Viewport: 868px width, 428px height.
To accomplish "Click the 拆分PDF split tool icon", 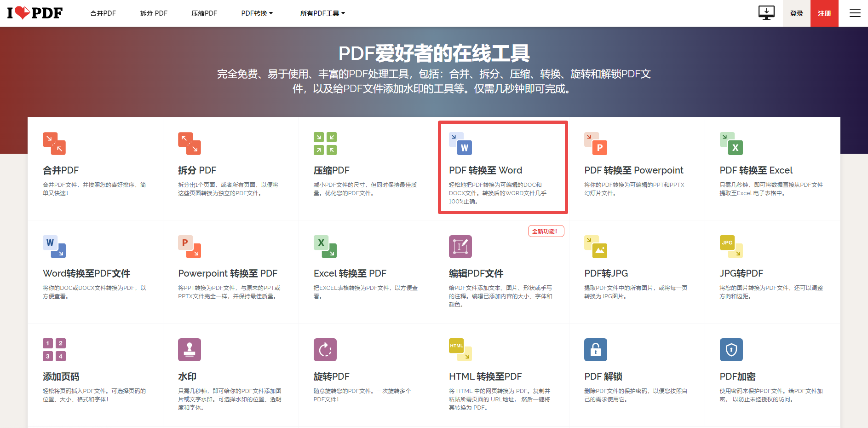I will tap(189, 144).
